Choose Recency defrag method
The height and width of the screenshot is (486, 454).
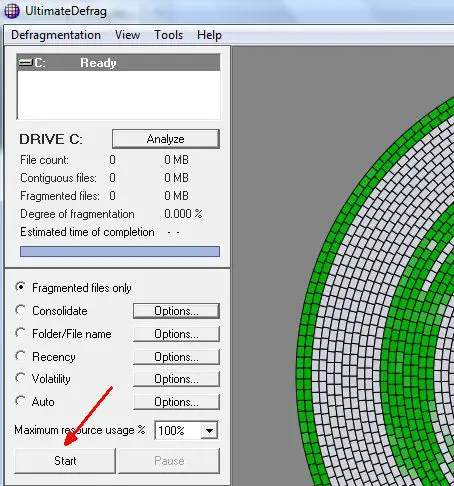pyautogui.click(x=20, y=356)
